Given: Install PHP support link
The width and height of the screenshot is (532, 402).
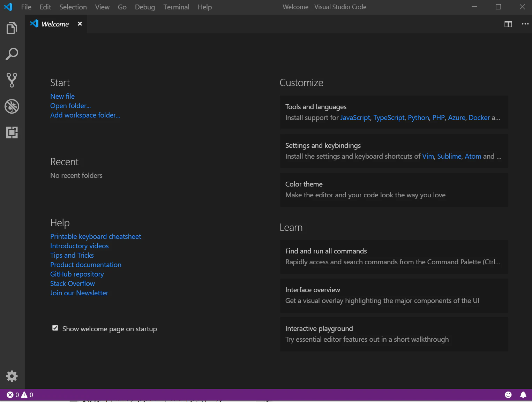Looking at the screenshot, I should (439, 117).
